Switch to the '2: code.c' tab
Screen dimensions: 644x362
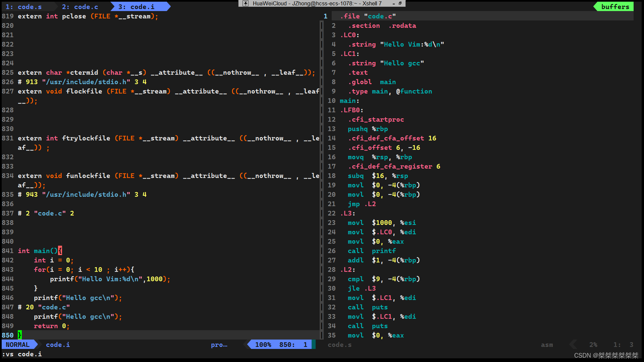coord(80,7)
